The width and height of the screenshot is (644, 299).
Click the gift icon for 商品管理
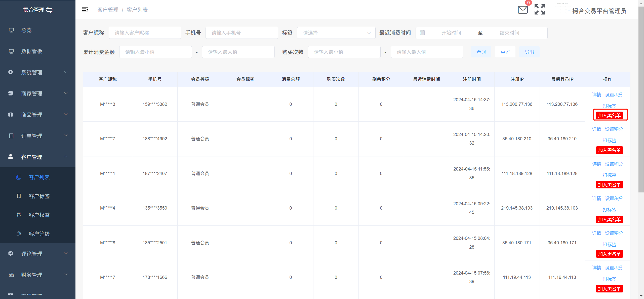11,114
